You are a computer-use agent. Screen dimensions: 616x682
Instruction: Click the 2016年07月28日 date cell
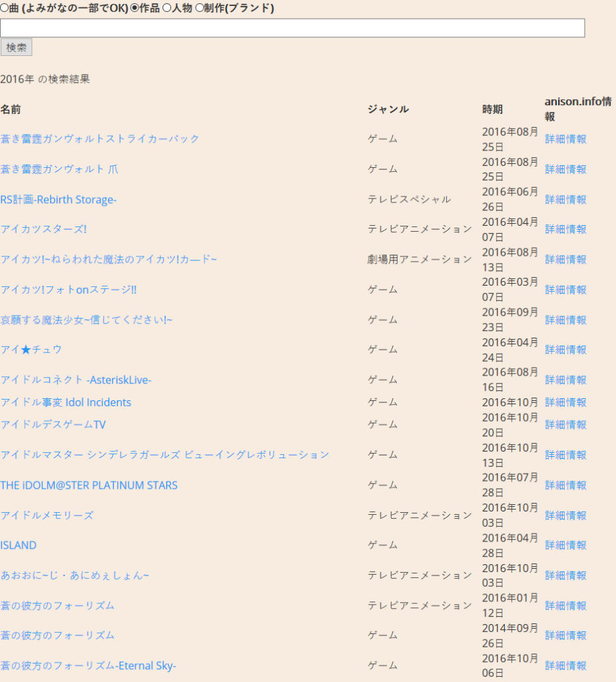point(510,485)
